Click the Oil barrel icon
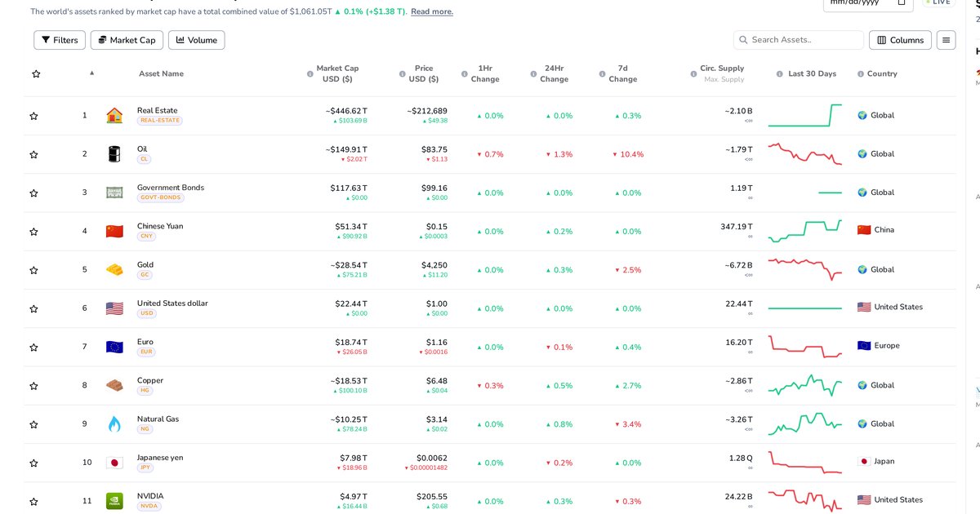This screenshot has width=980, height=514. coord(114,154)
